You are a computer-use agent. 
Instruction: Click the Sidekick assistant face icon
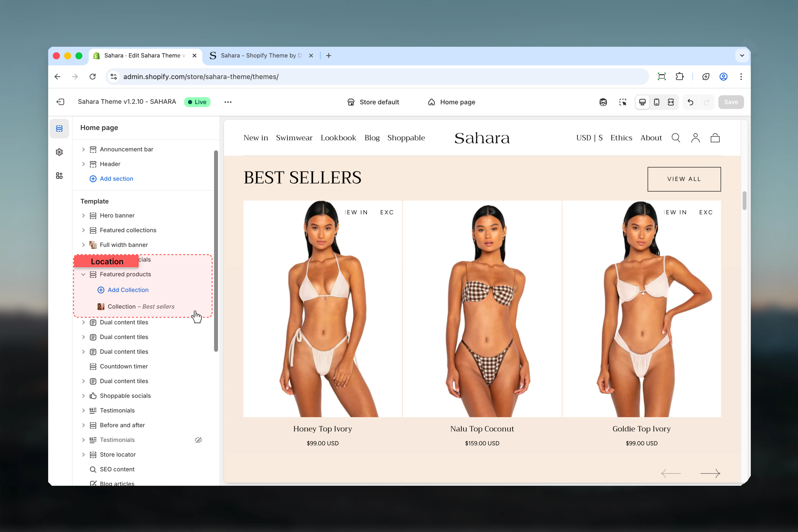(x=603, y=102)
